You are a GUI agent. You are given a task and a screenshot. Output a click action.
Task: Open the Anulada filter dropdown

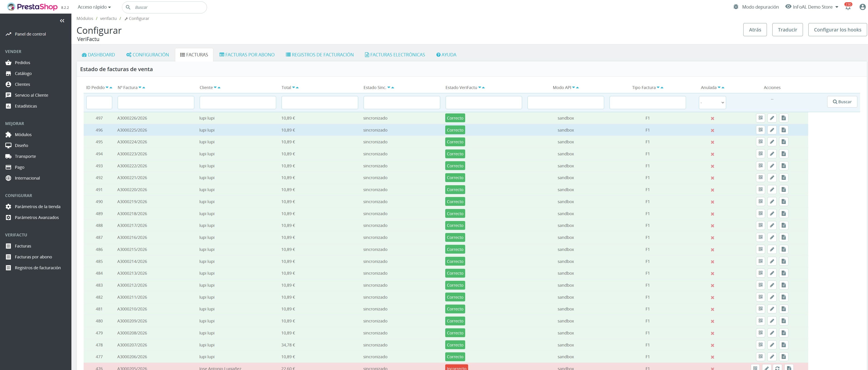(x=712, y=102)
